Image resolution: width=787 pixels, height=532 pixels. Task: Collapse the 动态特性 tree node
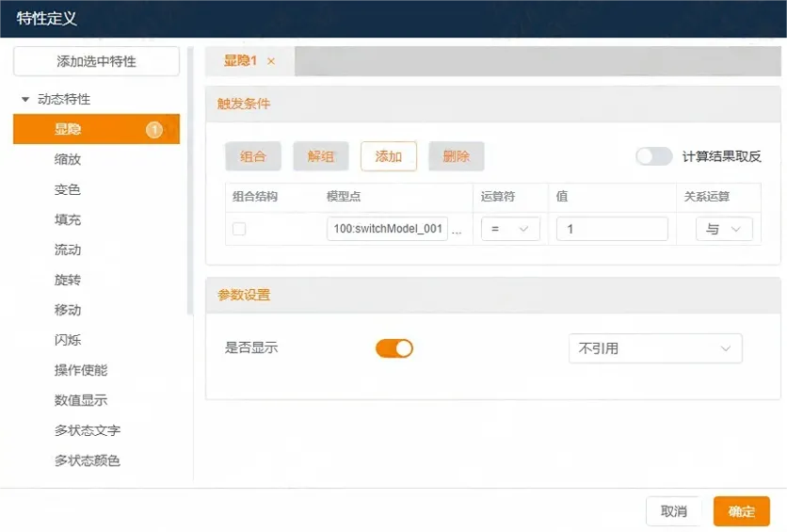coord(25,100)
